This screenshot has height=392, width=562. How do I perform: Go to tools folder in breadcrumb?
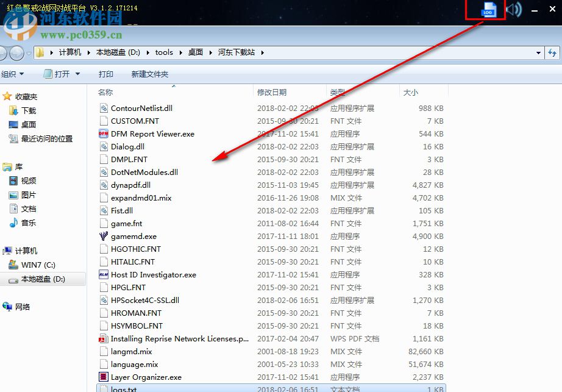pyautogui.click(x=164, y=52)
